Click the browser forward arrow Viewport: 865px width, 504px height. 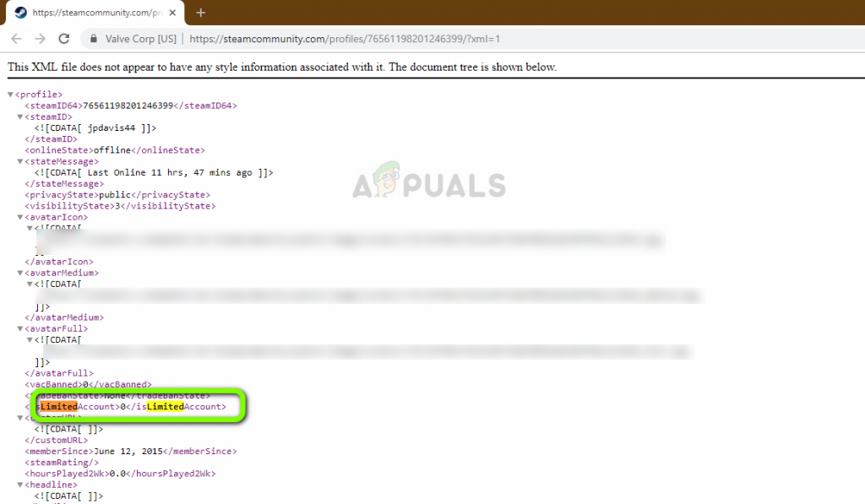point(41,39)
